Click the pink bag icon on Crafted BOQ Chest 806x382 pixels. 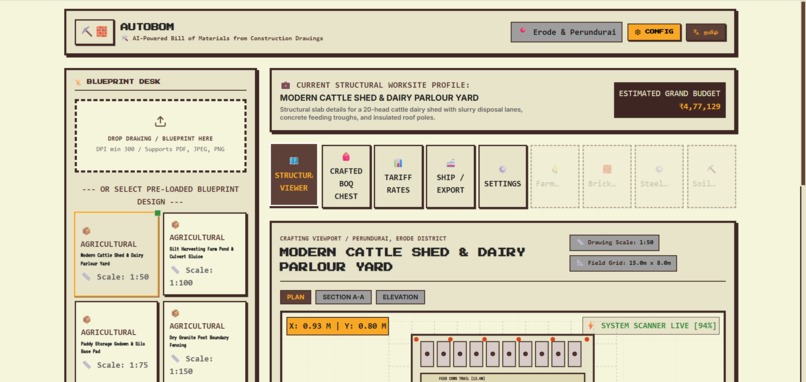click(346, 156)
